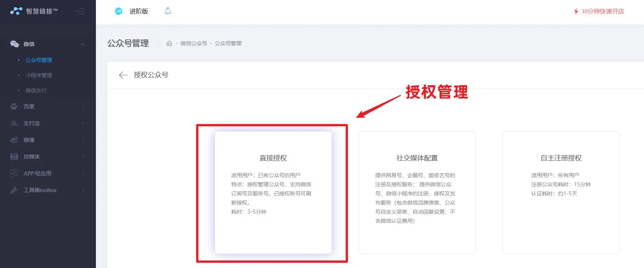The image size is (644, 268).
Task: Select 微信支付 submenu item
Action: [36, 90]
